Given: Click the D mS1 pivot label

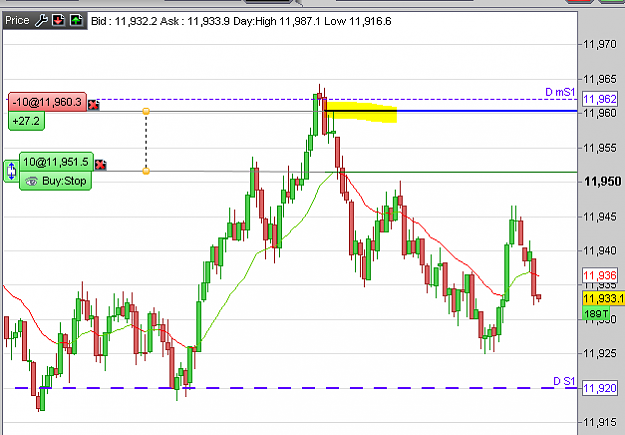Looking at the screenshot, I should pos(560,93).
